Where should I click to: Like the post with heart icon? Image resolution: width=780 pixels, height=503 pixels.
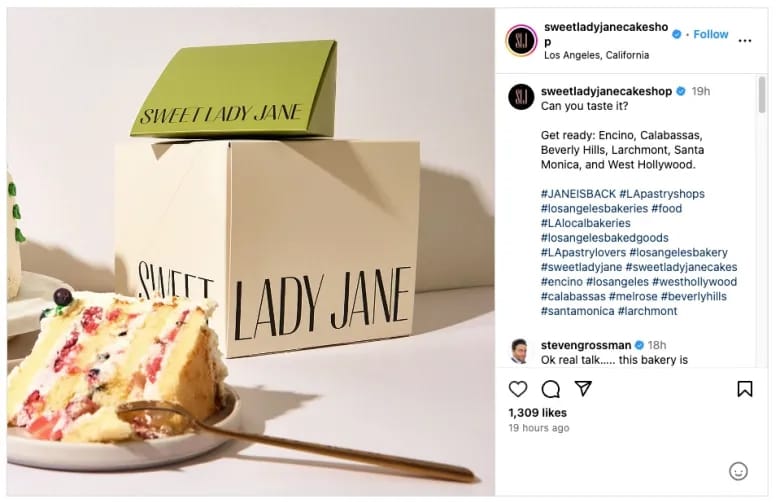(518, 389)
